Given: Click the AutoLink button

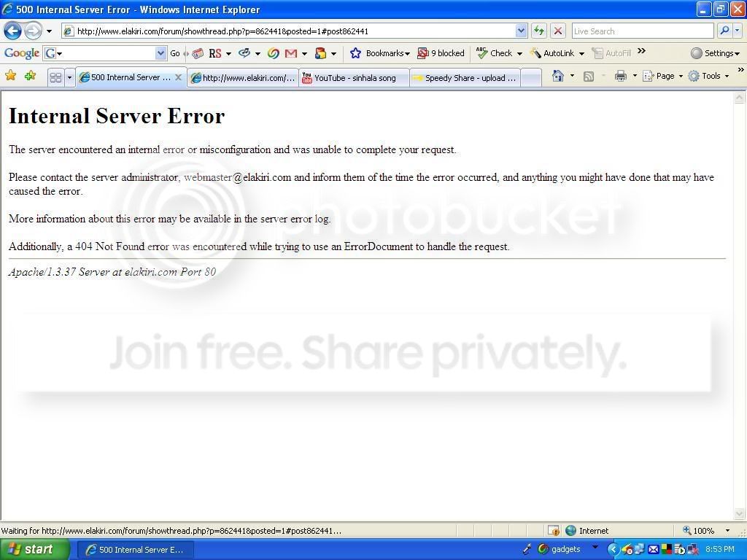Looking at the screenshot, I should click(x=552, y=53).
